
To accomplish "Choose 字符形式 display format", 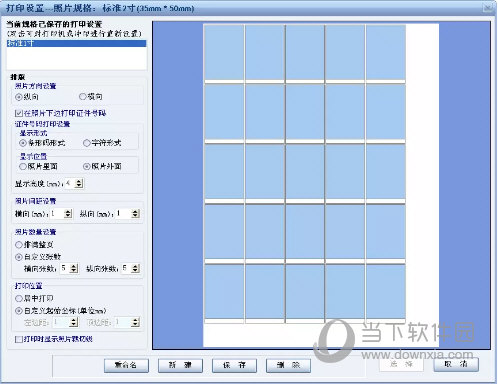I will pyautogui.click(x=87, y=143).
